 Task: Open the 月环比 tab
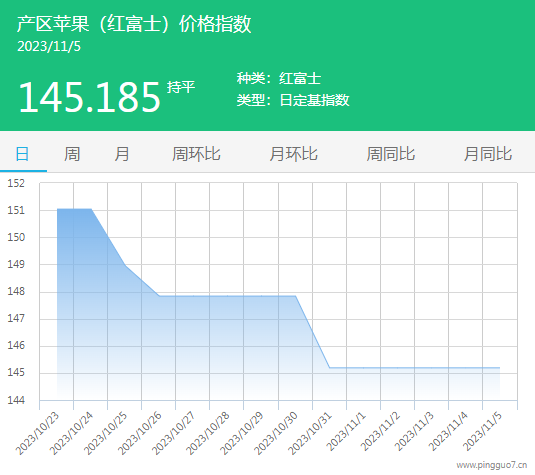[x=293, y=154]
